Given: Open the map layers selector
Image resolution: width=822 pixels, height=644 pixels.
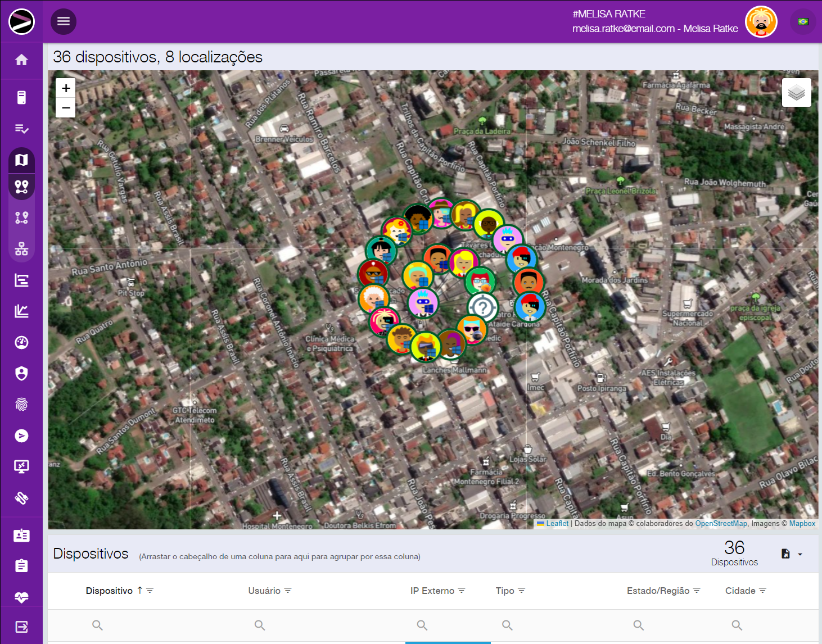Looking at the screenshot, I should (796, 93).
